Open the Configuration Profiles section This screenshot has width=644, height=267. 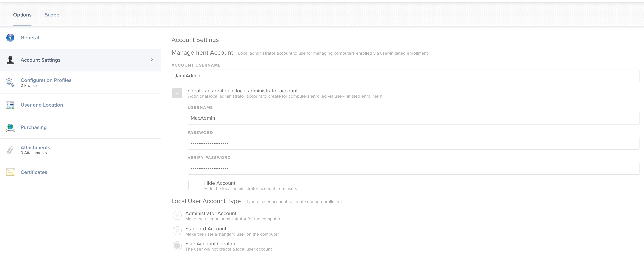(80, 83)
